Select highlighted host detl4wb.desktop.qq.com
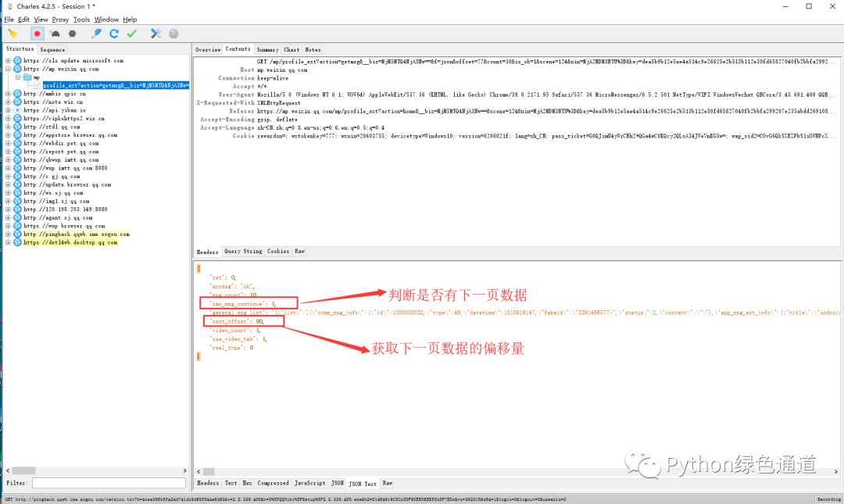The width and height of the screenshot is (844, 504). point(70,242)
